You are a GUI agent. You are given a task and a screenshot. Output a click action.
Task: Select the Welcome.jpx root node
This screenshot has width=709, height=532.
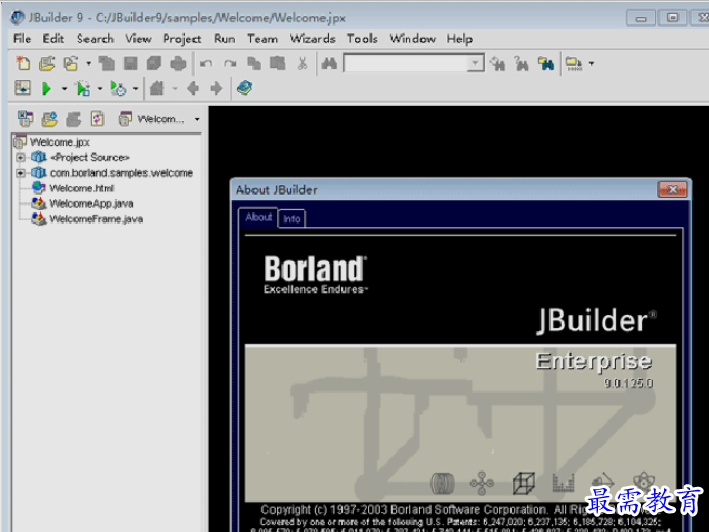point(60,142)
